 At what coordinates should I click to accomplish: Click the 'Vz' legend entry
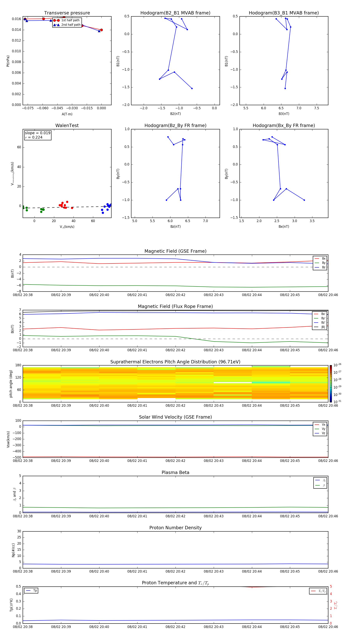coord(320,433)
